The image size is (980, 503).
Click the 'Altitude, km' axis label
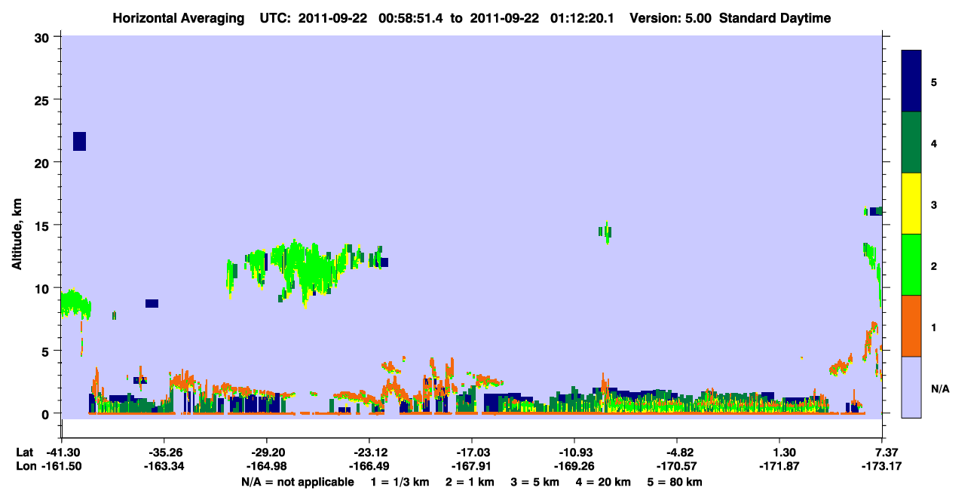[17, 234]
